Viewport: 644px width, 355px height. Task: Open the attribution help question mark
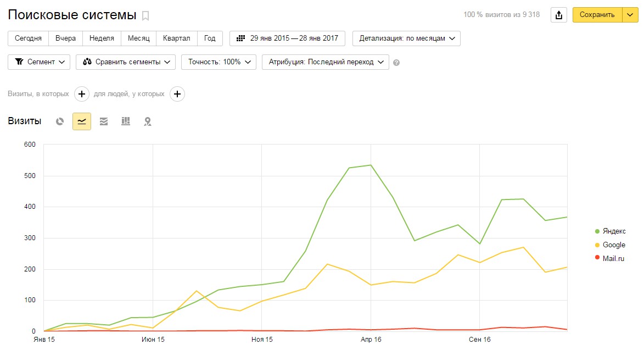[x=396, y=63]
